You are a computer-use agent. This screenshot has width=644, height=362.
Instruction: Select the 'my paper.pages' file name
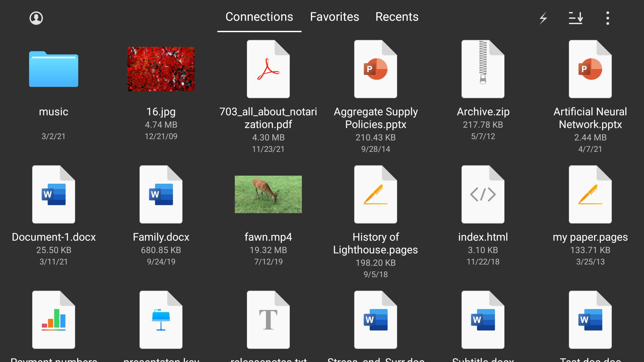590,237
